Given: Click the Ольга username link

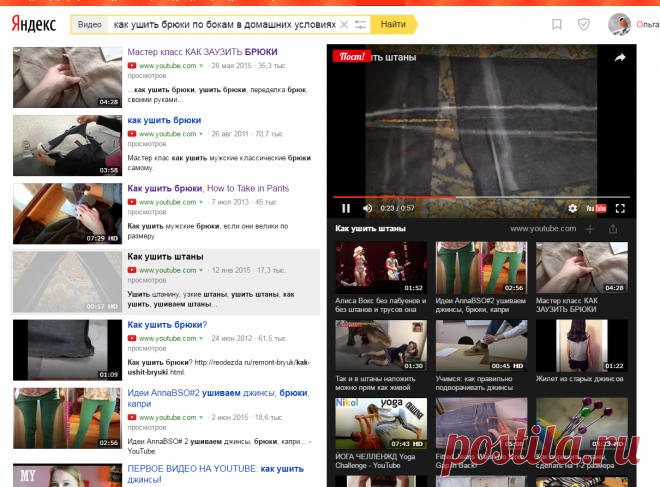Looking at the screenshot, I should 647,24.
